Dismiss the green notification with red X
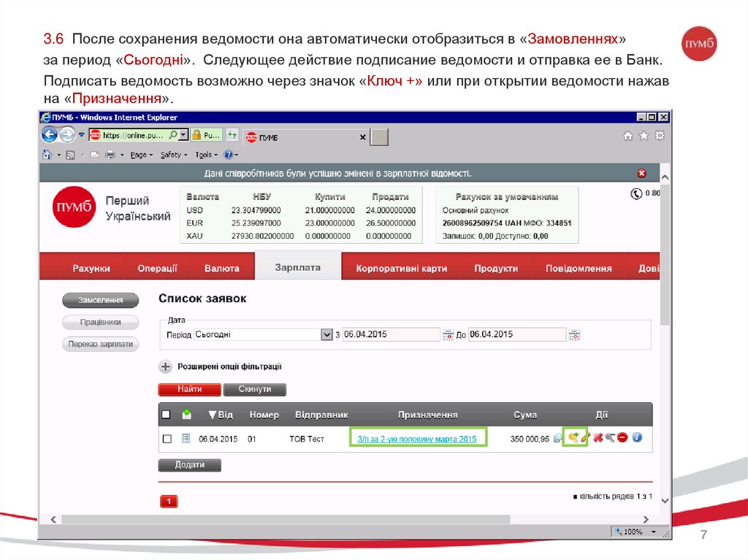 point(642,174)
